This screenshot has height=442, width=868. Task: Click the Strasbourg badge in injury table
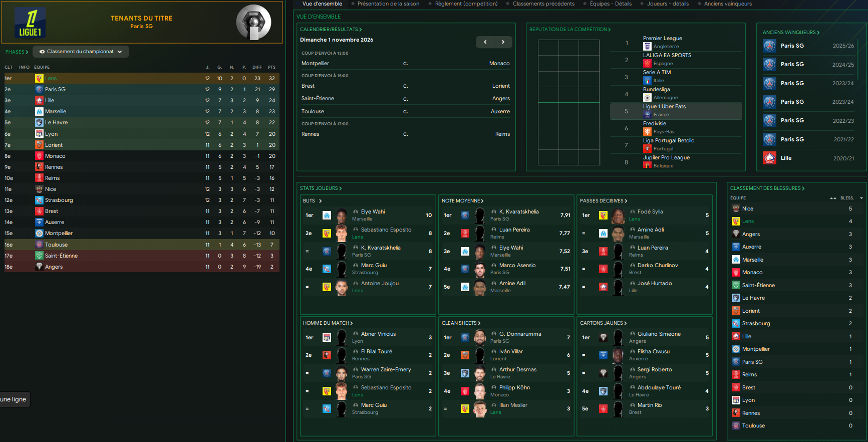coord(736,323)
